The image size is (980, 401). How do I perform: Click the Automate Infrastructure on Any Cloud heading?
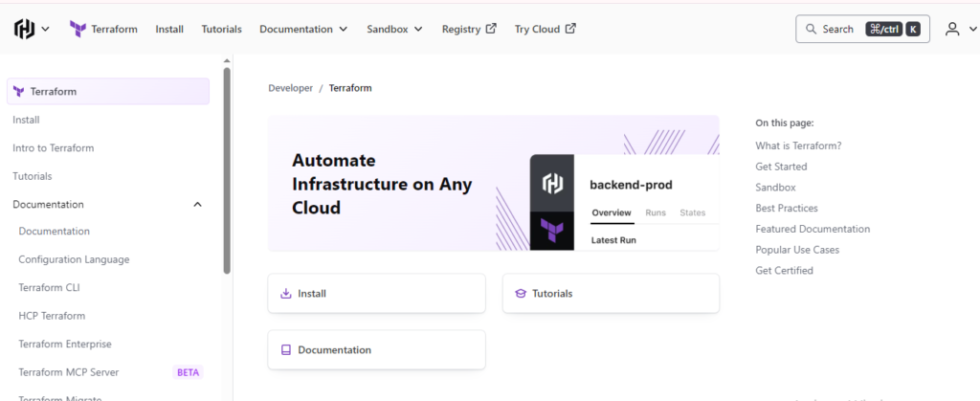pyautogui.click(x=382, y=185)
